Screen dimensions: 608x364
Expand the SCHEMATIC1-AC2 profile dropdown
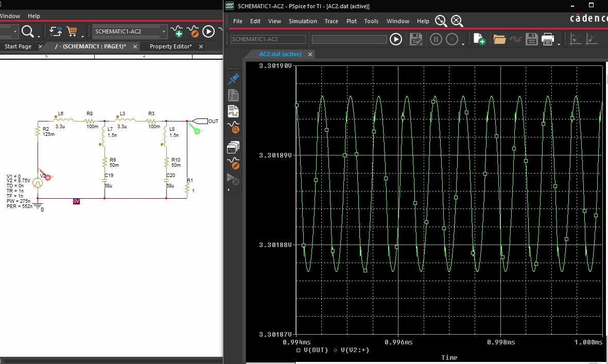[x=164, y=32]
